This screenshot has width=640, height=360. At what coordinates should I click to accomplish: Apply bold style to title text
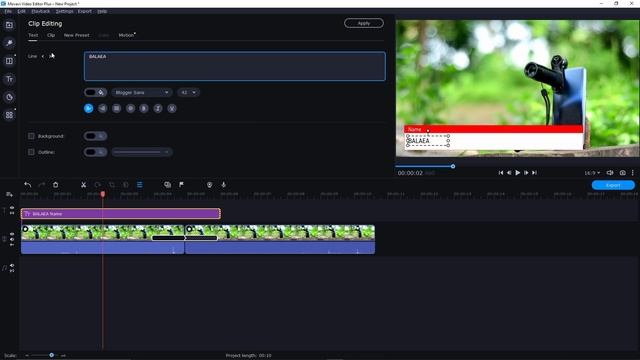144,109
